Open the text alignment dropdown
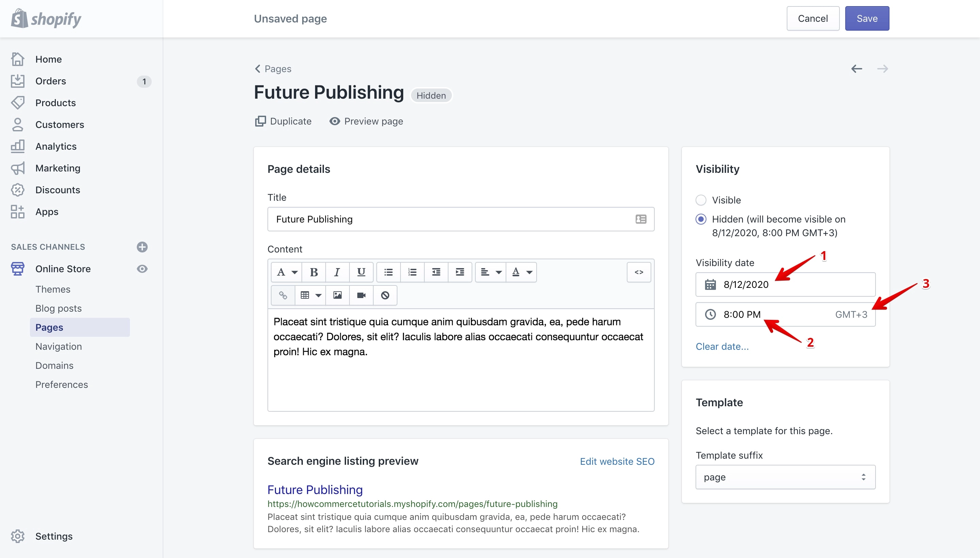The image size is (980, 558). click(491, 272)
